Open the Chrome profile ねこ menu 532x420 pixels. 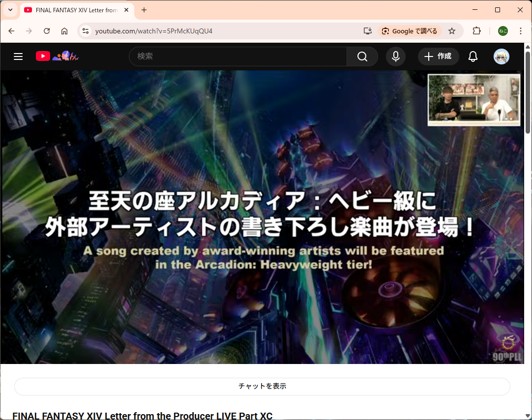pos(503,31)
